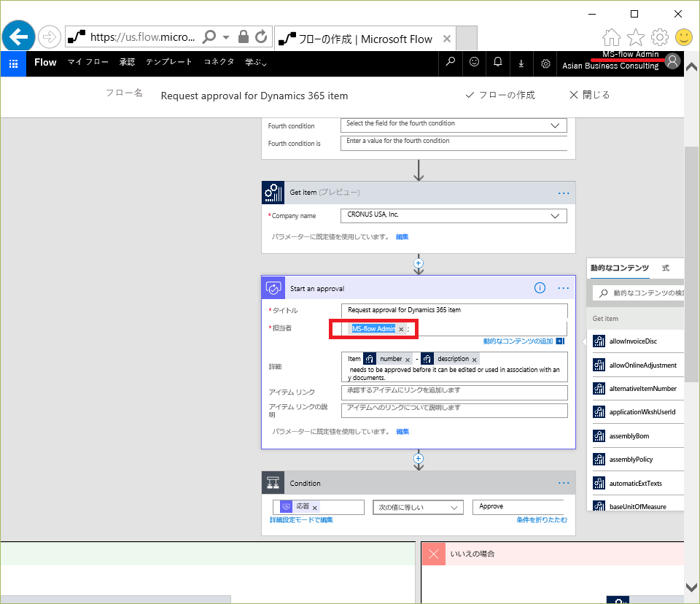Open the Company name dropdown
700x604 pixels.
pos(555,216)
